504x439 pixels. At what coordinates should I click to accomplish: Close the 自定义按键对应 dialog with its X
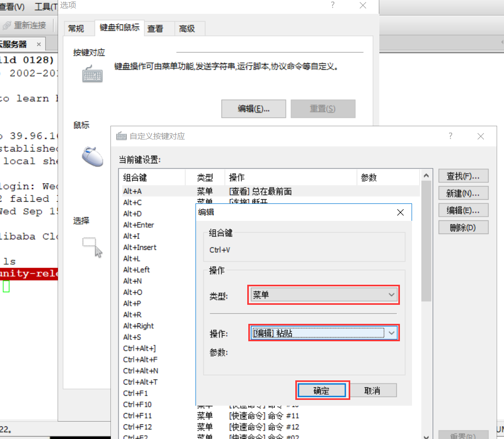pyautogui.click(x=480, y=136)
